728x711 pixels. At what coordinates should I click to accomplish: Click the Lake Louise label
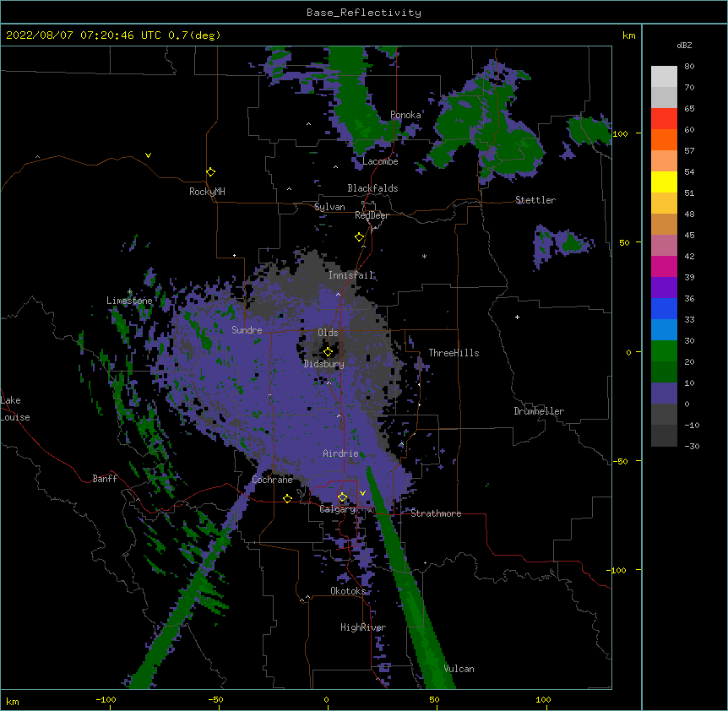(x=15, y=409)
